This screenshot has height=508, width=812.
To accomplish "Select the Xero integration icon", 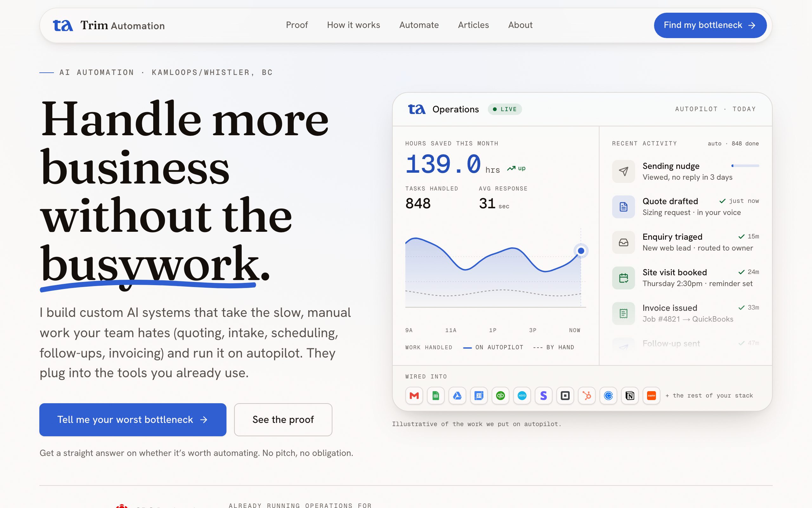I will click(522, 396).
